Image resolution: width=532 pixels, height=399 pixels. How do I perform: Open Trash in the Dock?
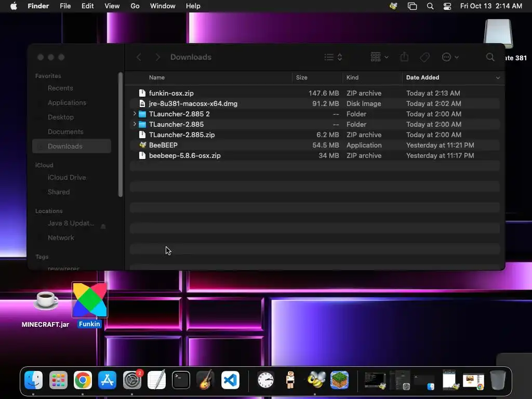pos(498,380)
